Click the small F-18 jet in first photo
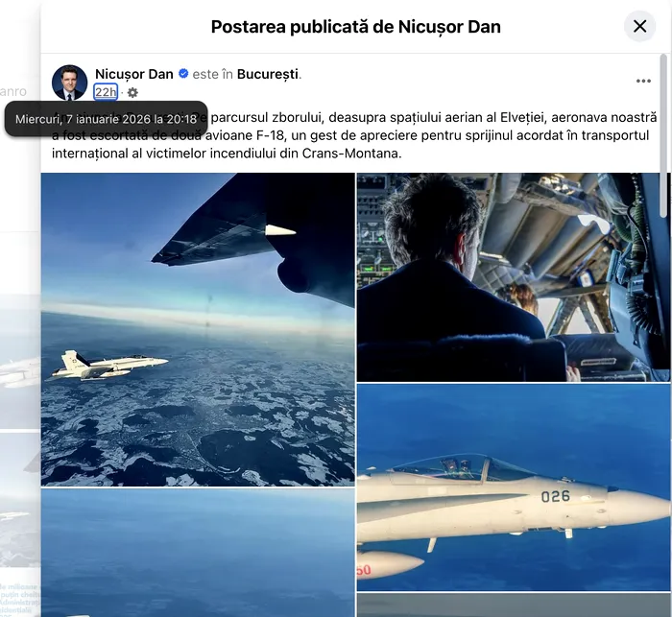 pyautogui.click(x=109, y=365)
